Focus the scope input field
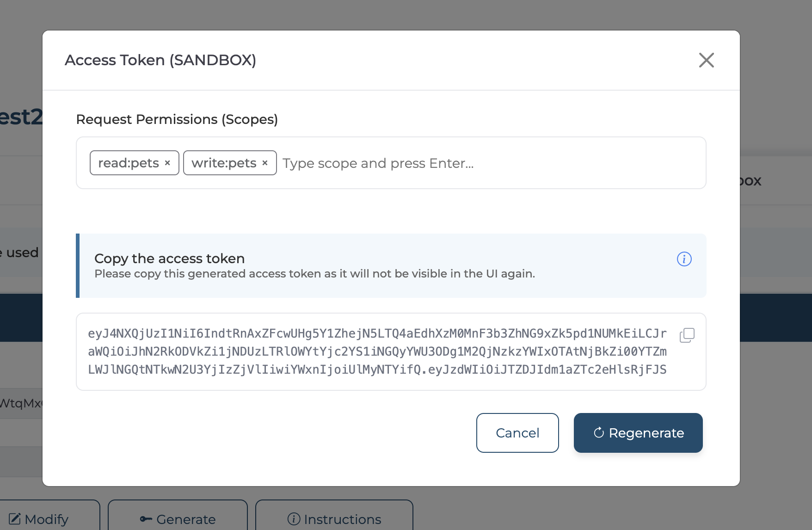Screen dimensions: 812x530 (490, 163)
